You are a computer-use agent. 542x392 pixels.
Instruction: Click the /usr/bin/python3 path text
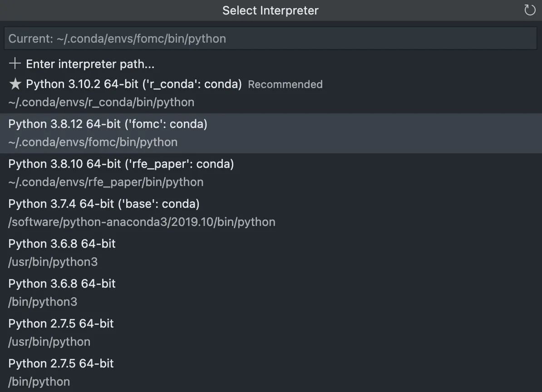[53, 262]
